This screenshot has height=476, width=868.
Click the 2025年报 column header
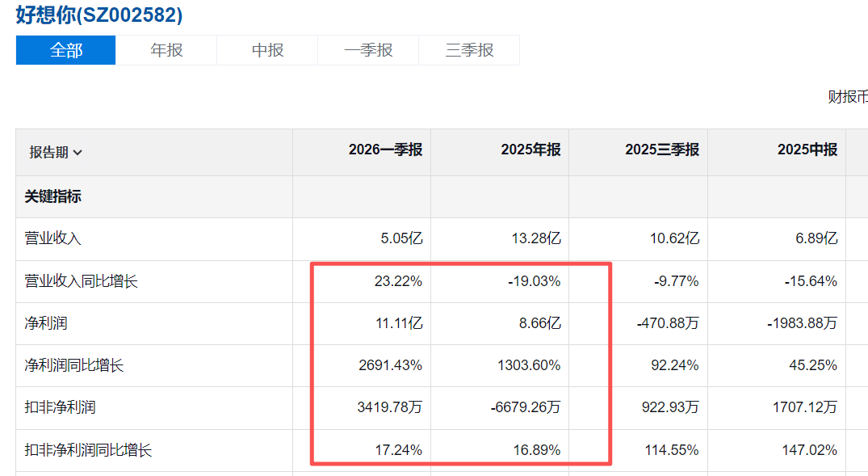[530, 150]
